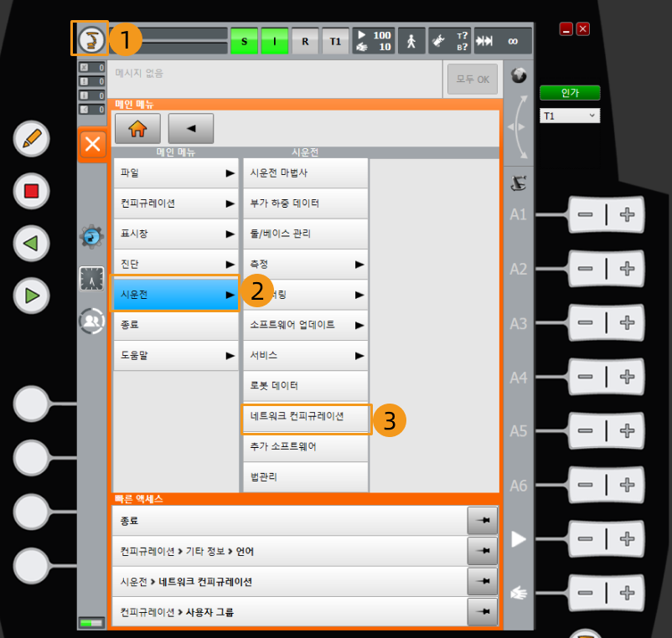Screen dimensions: 672x638
Task: Click the globe coordinate system icon
Action: [519, 76]
